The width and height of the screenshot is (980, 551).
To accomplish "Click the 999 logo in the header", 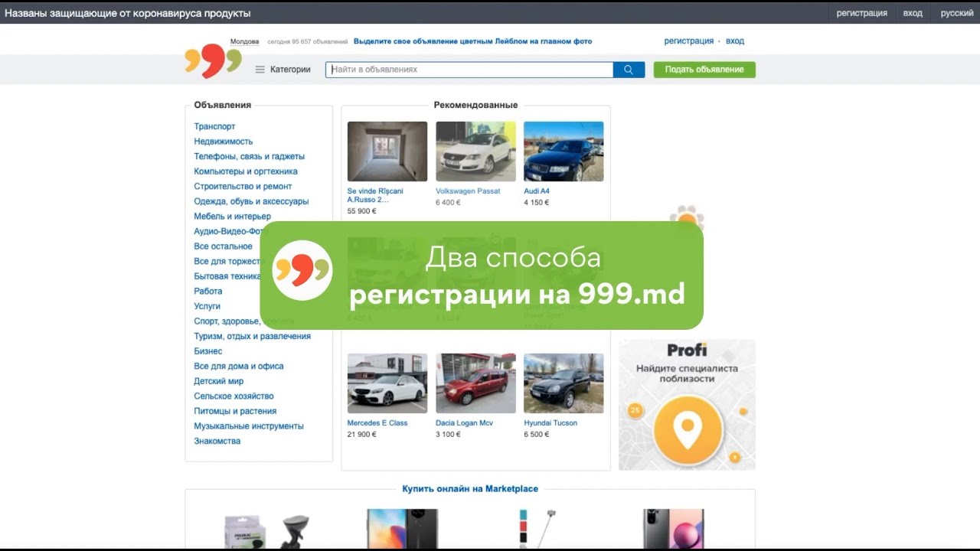I will point(213,61).
